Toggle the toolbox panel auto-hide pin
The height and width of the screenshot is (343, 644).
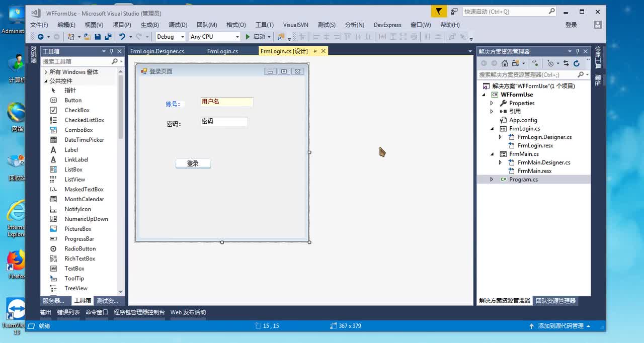click(x=112, y=51)
